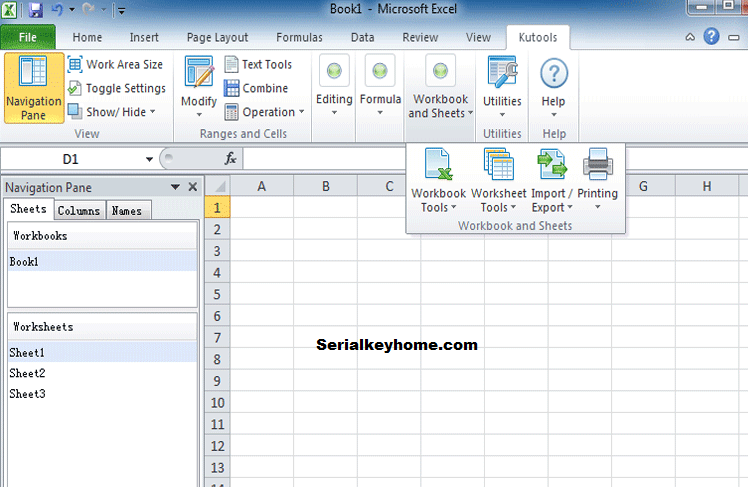Click the Name Box showing D1
Screen dimensions: 748x487
coord(72,159)
